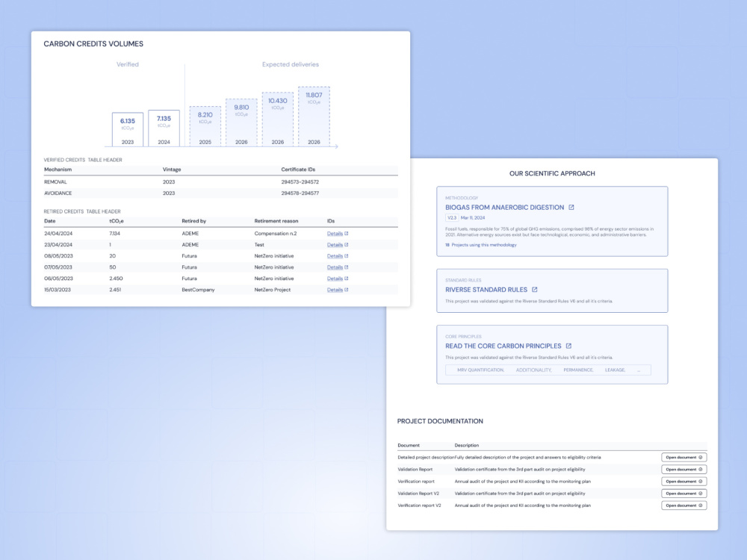Select the 7.135 tCO2e 2024 bar
747x560 pixels.
pyautogui.click(x=164, y=128)
